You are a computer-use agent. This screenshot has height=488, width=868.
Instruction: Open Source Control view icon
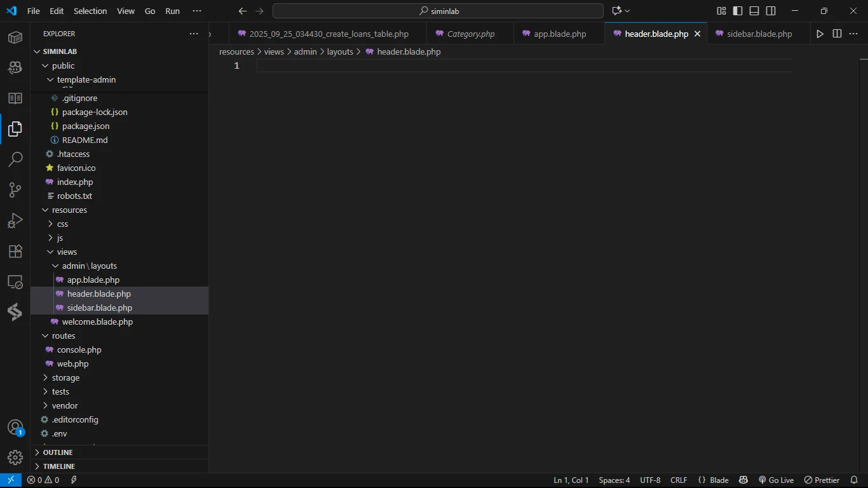click(15, 190)
